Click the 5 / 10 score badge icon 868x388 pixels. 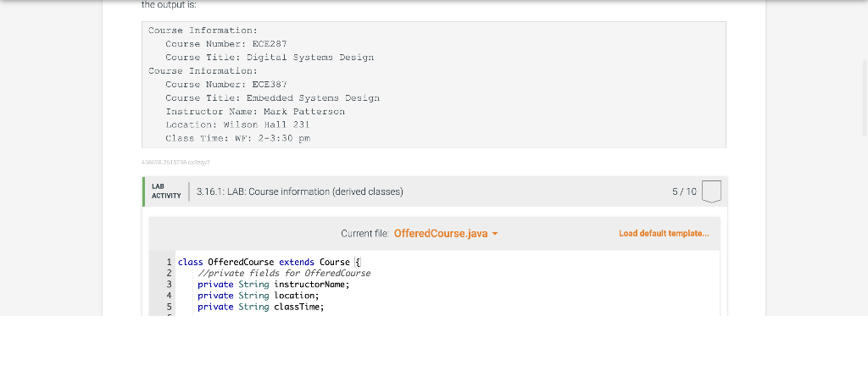711,191
